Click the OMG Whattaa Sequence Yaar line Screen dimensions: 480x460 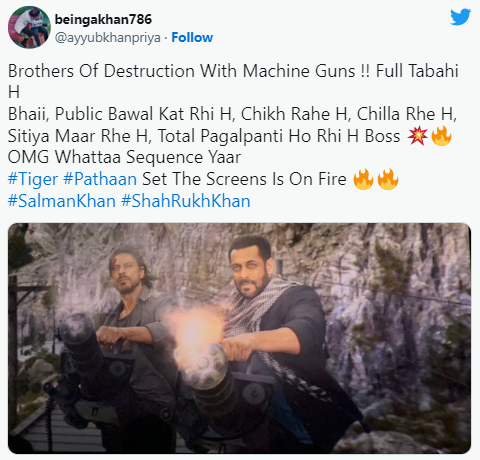pyautogui.click(x=124, y=157)
